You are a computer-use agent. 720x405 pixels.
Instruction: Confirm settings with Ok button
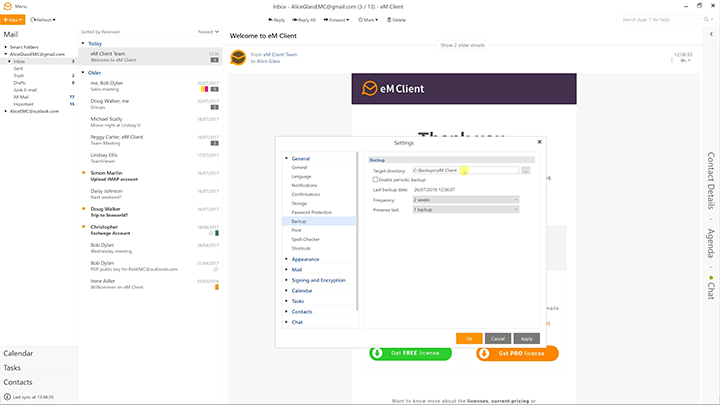coord(469,338)
